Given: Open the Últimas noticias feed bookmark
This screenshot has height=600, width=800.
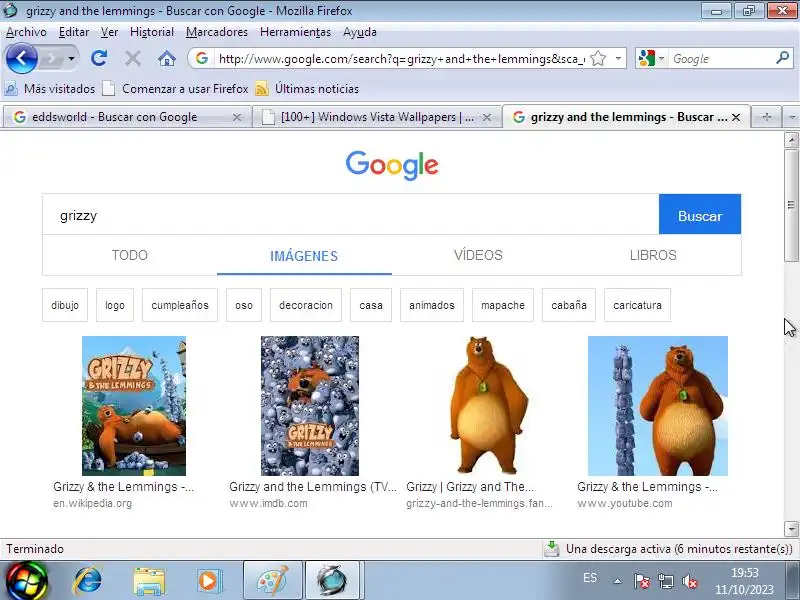Looking at the screenshot, I should (x=307, y=89).
